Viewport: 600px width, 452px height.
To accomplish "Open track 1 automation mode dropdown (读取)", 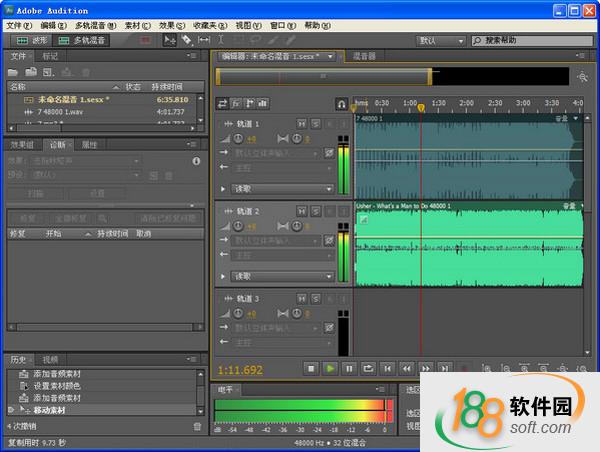I will pyautogui.click(x=282, y=188).
